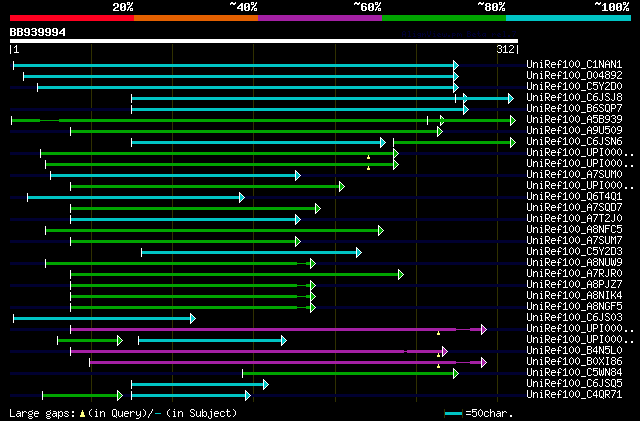Screen dimensions: 640x421
Task: Select the UniRef100_A7SQD7 label
Action: 574,207
